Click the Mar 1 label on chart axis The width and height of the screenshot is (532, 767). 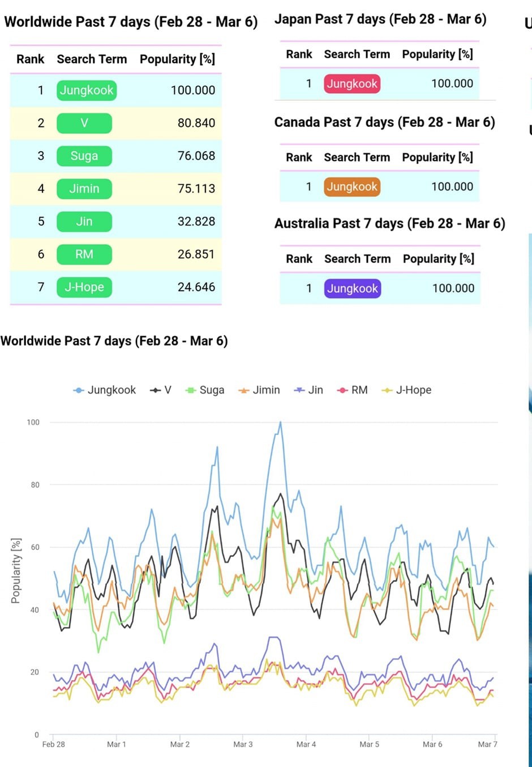click(117, 744)
